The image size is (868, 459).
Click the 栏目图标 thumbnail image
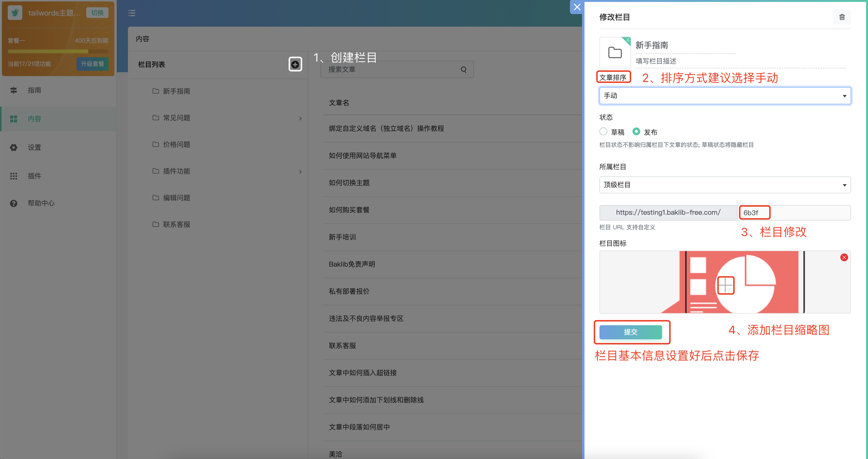click(x=725, y=282)
